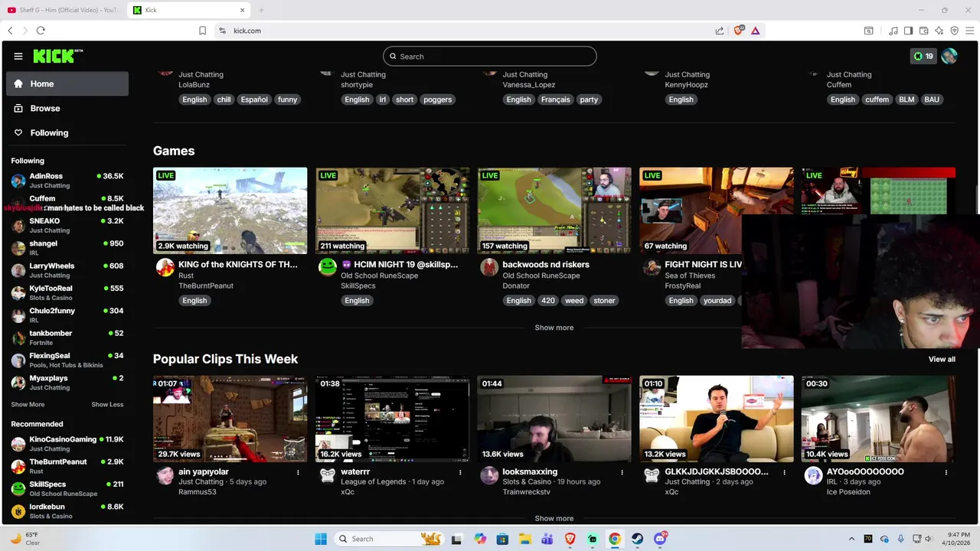Go to Home in sidebar
Image resolution: width=980 pixels, height=551 pixels.
click(x=67, y=83)
